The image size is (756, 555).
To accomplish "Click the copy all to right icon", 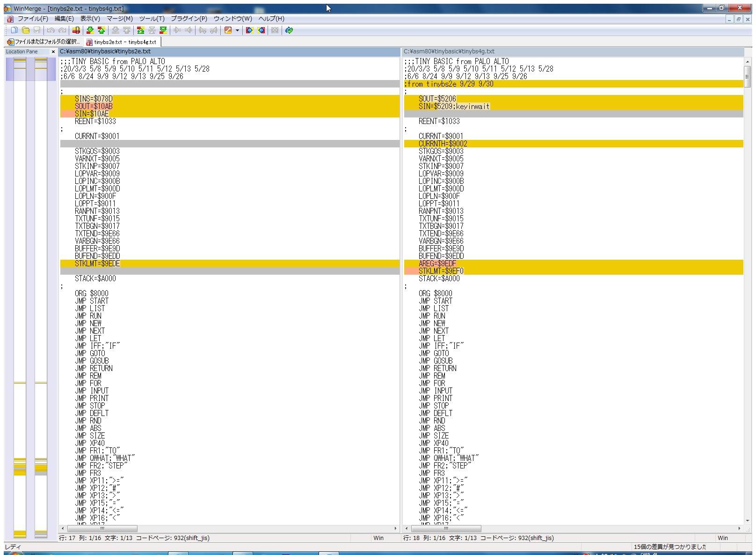I will point(249,30).
